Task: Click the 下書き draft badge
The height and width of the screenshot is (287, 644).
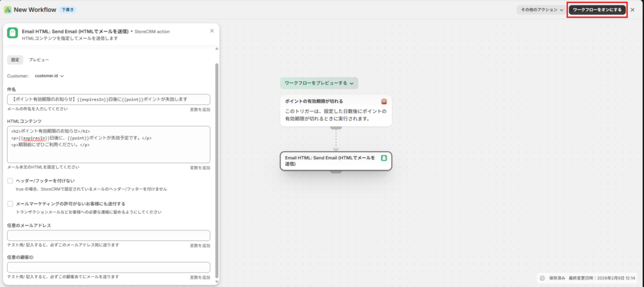Action: (x=69, y=10)
